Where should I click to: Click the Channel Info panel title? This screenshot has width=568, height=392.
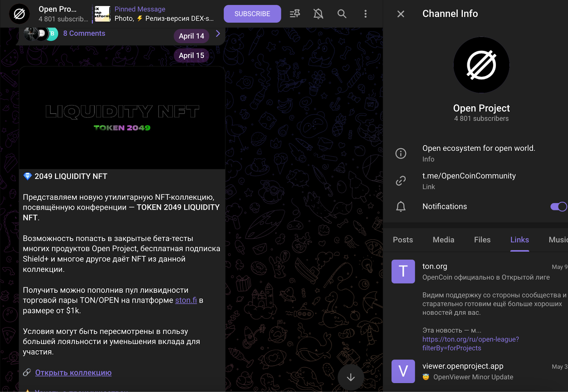[450, 13]
